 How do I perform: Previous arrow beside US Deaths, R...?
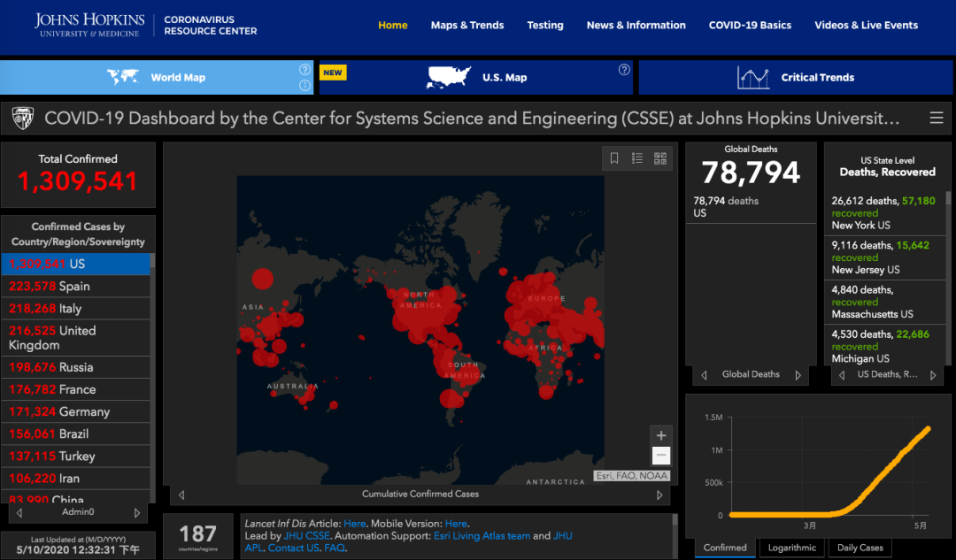pyautogui.click(x=842, y=375)
